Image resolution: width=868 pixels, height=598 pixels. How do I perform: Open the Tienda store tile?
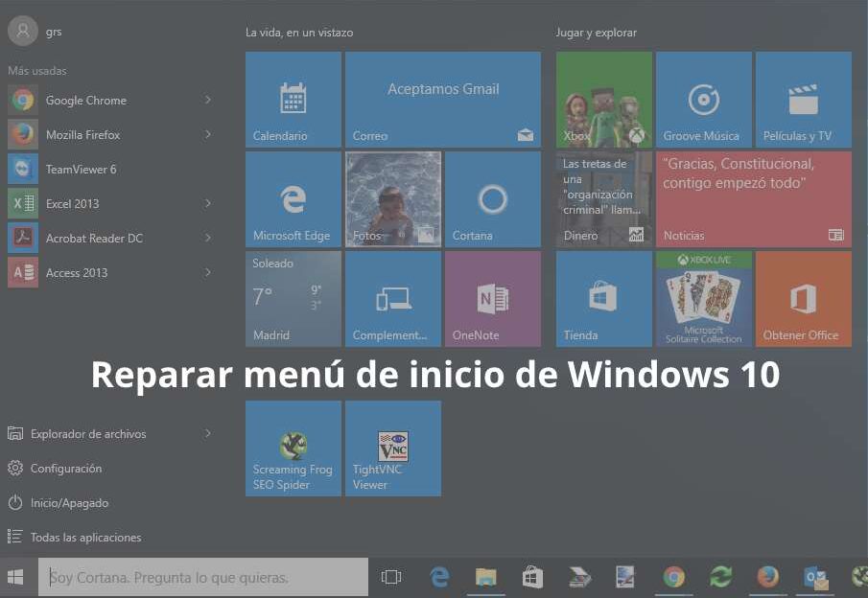[604, 299]
